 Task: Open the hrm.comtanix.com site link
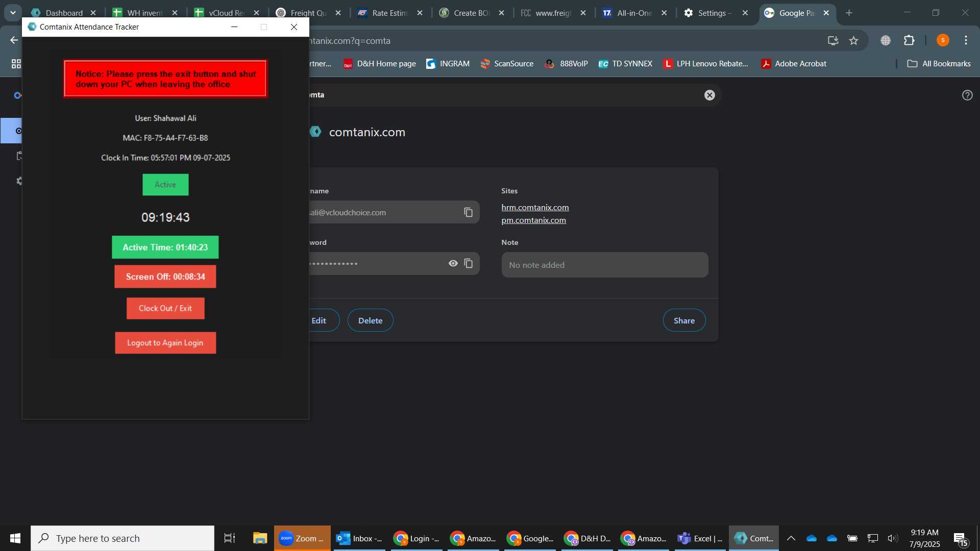535,207
